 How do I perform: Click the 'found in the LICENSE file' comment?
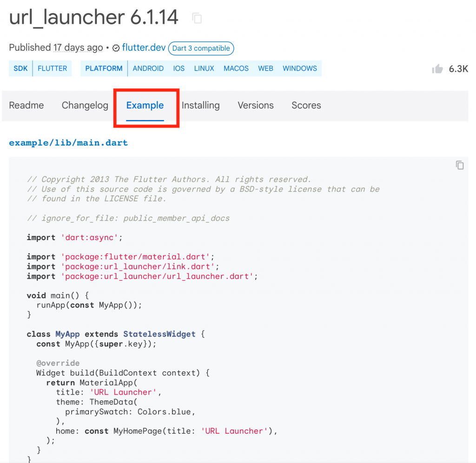[x=97, y=199]
